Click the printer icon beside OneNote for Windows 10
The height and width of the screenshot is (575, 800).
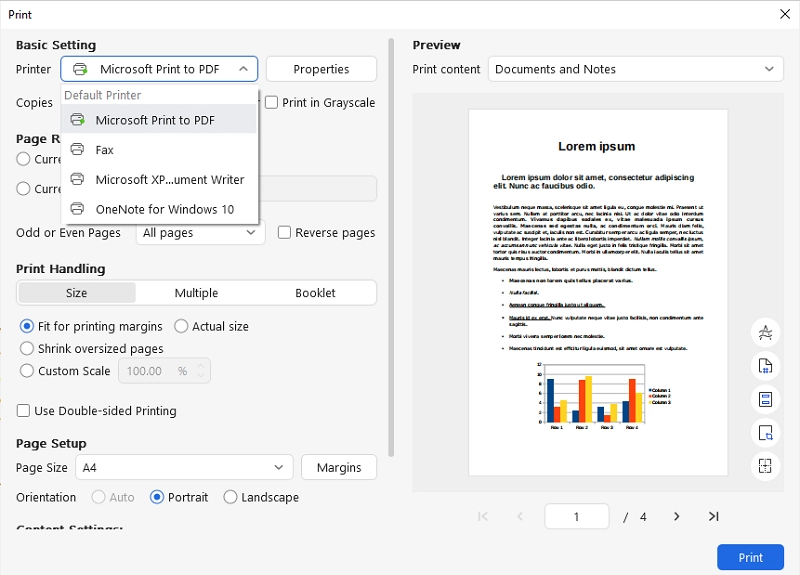[77, 209]
